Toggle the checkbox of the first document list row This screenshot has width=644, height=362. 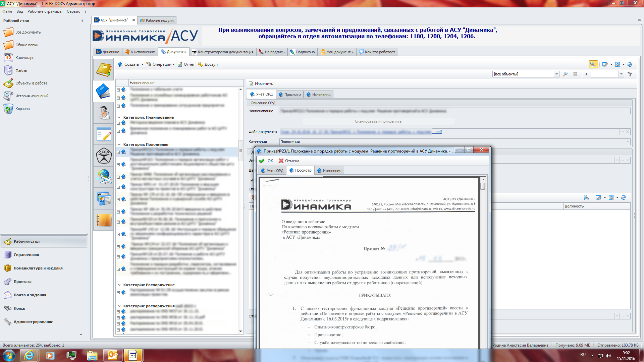tap(118, 90)
